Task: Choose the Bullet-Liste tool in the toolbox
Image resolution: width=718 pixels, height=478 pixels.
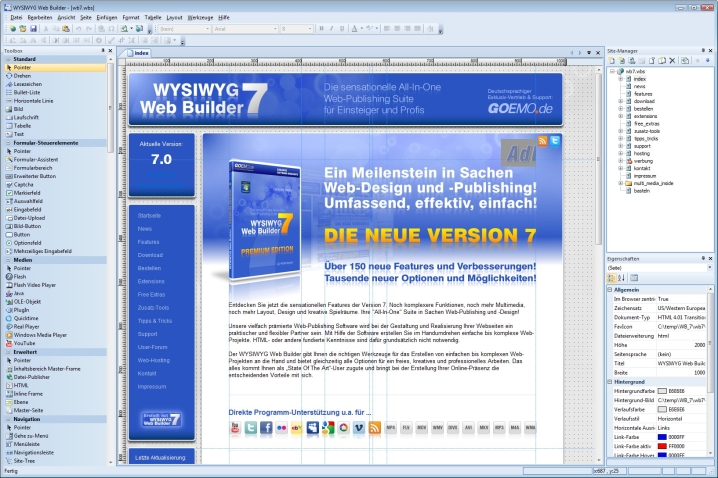Action: [x=29, y=93]
